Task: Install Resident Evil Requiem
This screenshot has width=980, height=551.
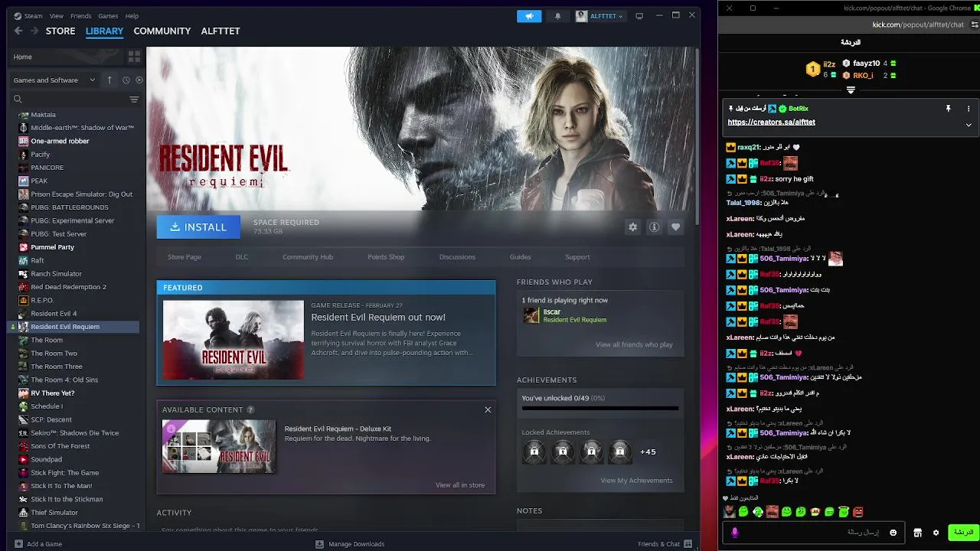Action: [198, 227]
